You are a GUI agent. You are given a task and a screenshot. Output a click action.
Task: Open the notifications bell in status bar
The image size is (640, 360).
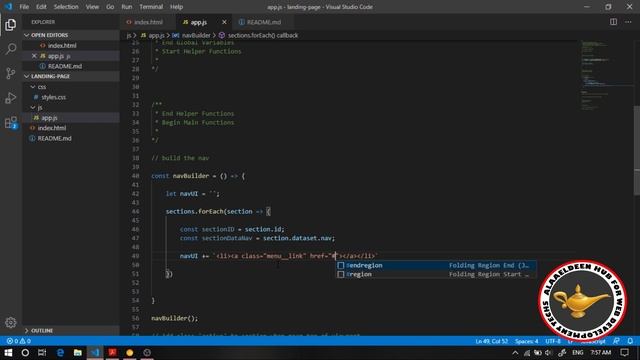click(x=630, y=341)
